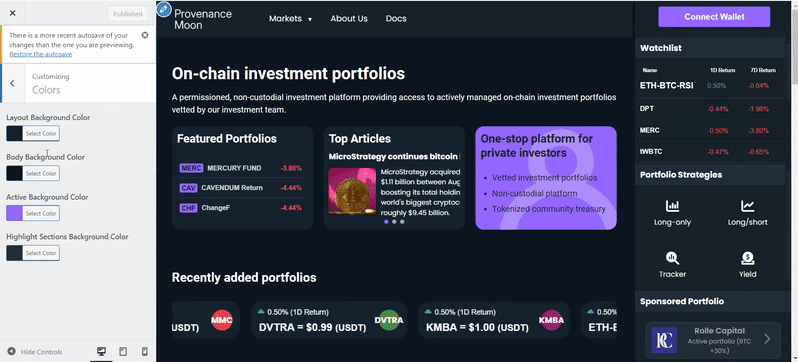Follow the Restore the autosave link
The width and height of the screenshot is (798, 362).
[41, 54]
